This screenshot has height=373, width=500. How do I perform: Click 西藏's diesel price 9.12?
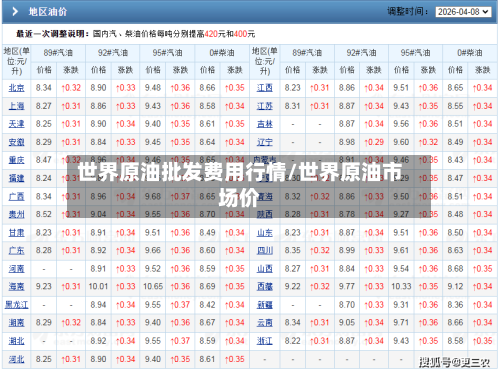pos(455,287)
